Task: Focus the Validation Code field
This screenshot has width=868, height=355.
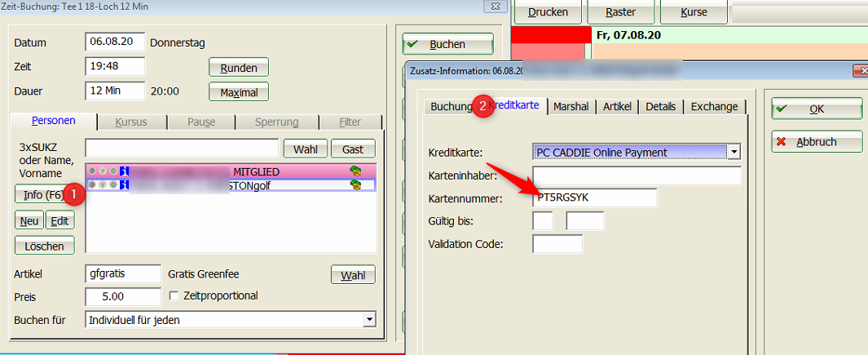Action: click(557, 244)
